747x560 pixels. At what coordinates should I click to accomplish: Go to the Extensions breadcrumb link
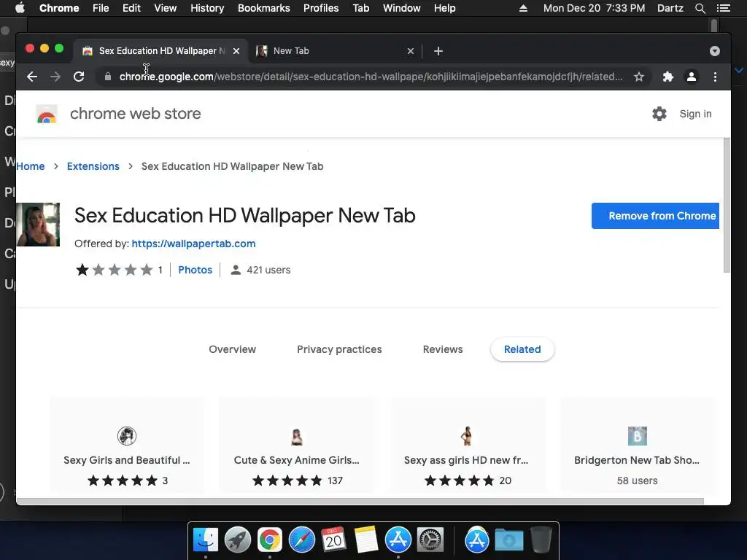(93, 166)
